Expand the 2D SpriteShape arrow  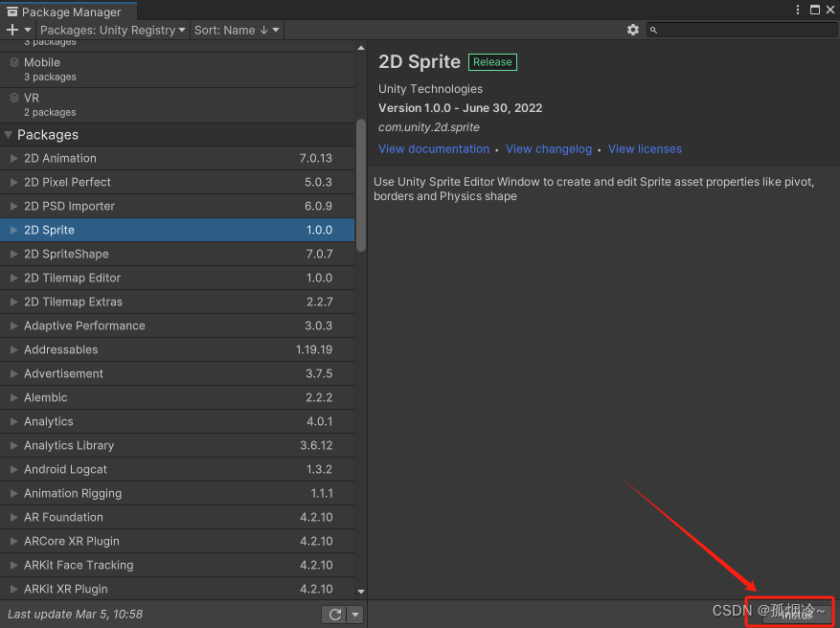pos(14,254)
